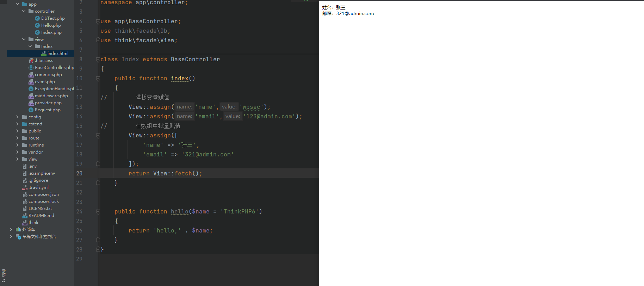Screen dimensions: 644x286
Task: Open event.php file icon
Action: [31, 82]
